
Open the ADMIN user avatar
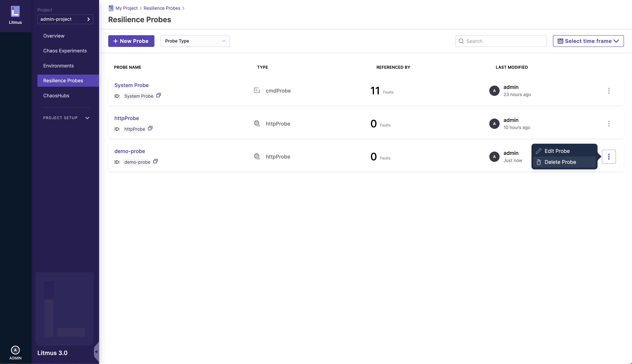(15, 350)
